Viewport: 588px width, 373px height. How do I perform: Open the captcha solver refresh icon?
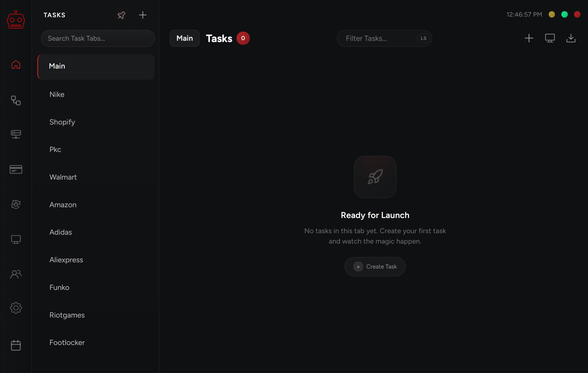pyautogui.click(x=16, y=204)
